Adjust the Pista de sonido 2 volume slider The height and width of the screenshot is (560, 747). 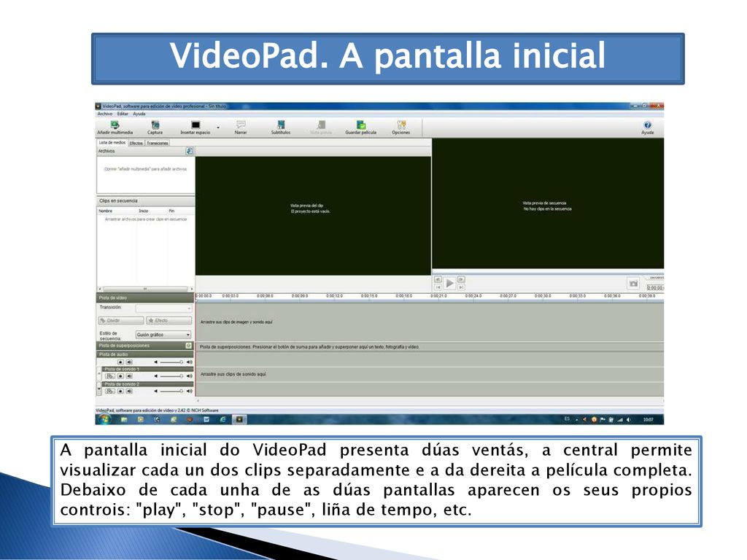coord(171,391)
